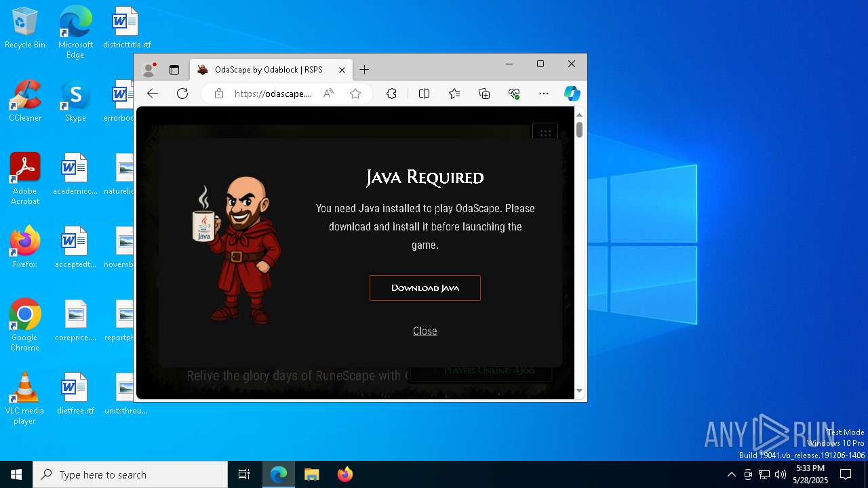Select Microsoft Edge desktop shortcut
The width and height of the screenshot is (868, 488).
coord(75,33)
